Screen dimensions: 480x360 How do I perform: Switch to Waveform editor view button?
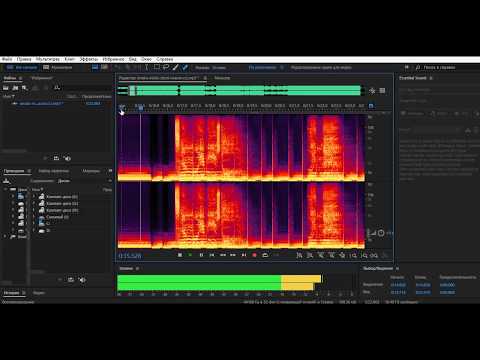[x=22, y=67]
